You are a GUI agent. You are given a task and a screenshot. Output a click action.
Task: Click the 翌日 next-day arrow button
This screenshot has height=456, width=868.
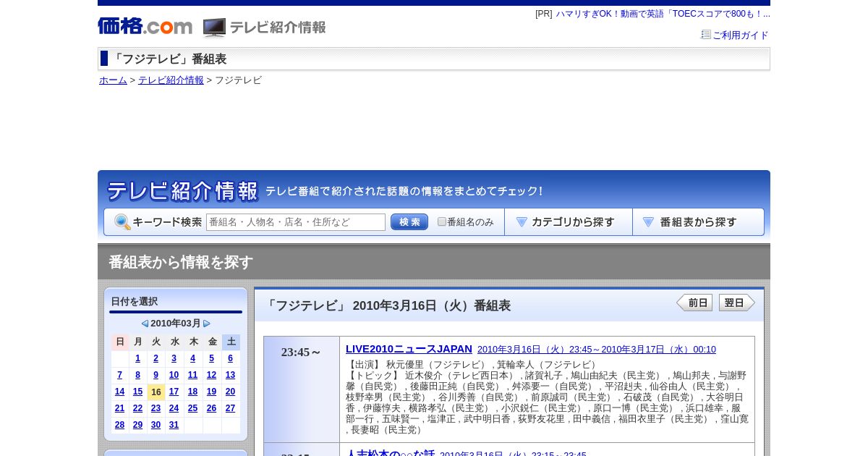(737, 303)
